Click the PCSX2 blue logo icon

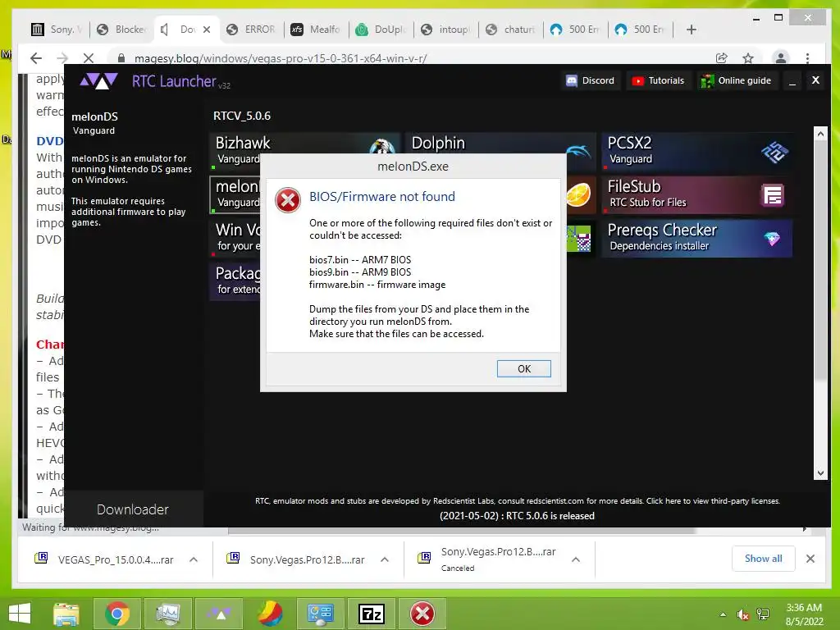click(774, 152)
